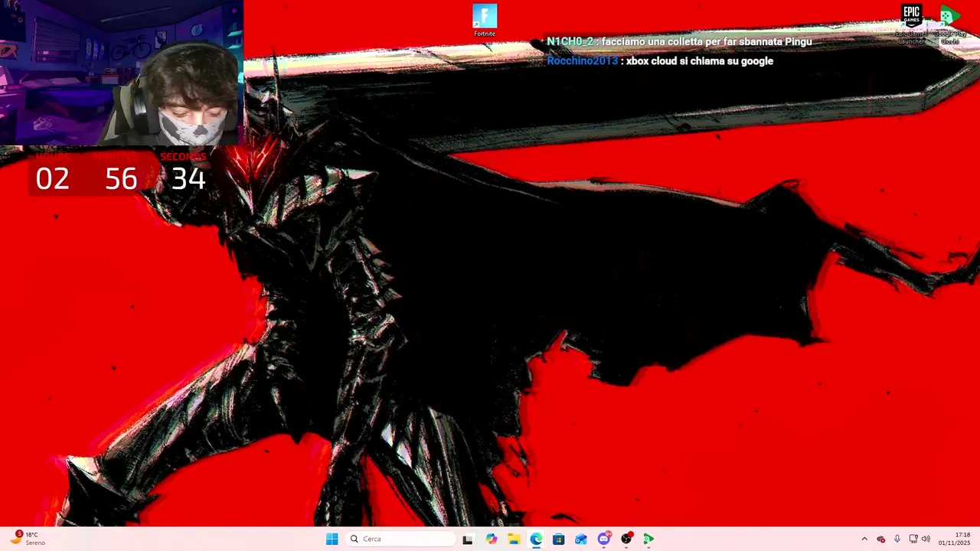Expand the hidden system tray icons

coord(864,539)
